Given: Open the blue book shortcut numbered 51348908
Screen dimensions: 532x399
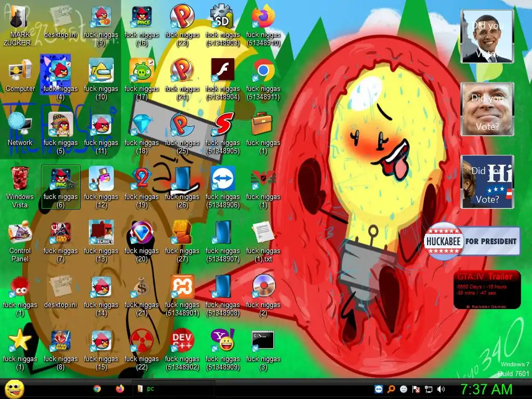Looking at the screenshot, I should click(222, 287).
